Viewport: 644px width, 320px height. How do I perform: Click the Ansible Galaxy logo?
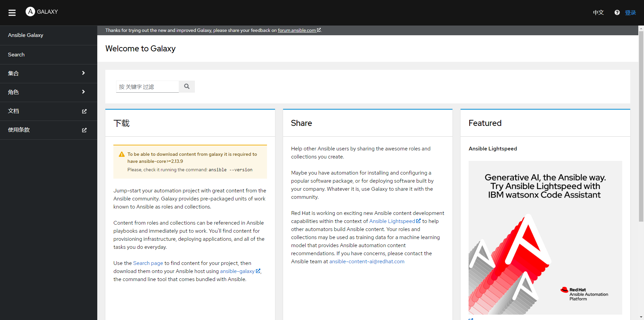[42, 12]
